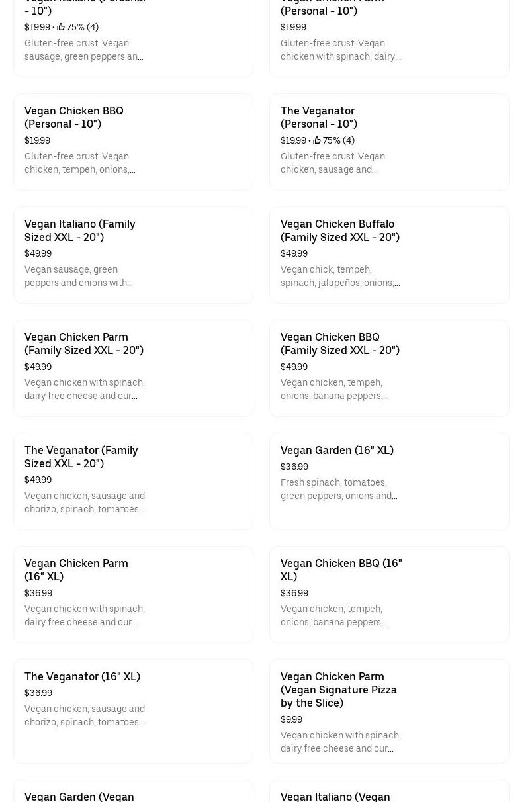Image resolution: width=532 pixels, height=802 pixels.
Task: Click The Veganator (16" XL) description text
Action: pyautogui.click(x=84, y=715)
